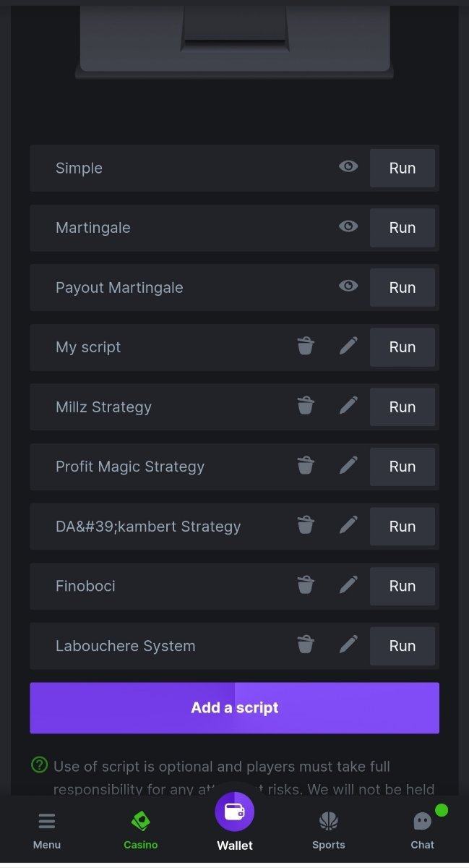Image resolution: width=469 pixels, height=868 pixels.
Task: Go to the Sports section
Action: [329, 830]
